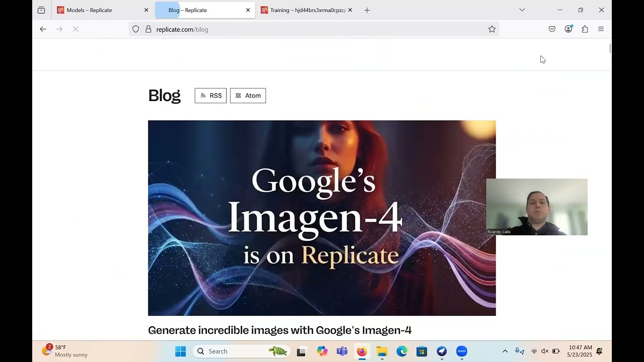This screenshot has width=644, height=362.
Task: Open the Firefox account icon
Action: coord(569,29)
